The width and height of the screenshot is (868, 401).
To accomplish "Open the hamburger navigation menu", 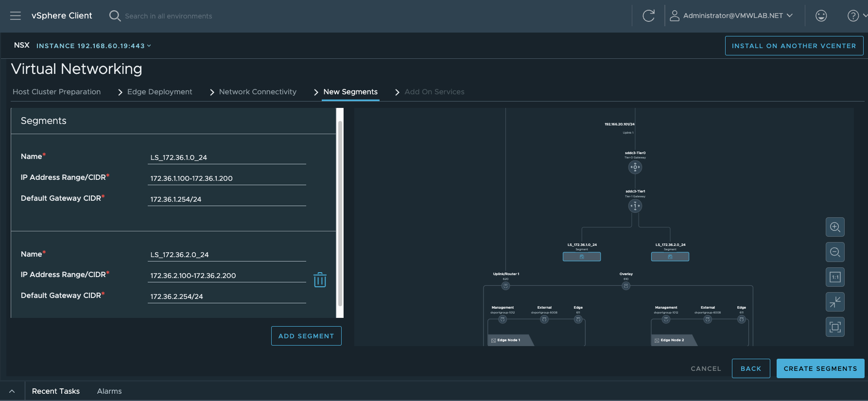I will click(16, 16).
